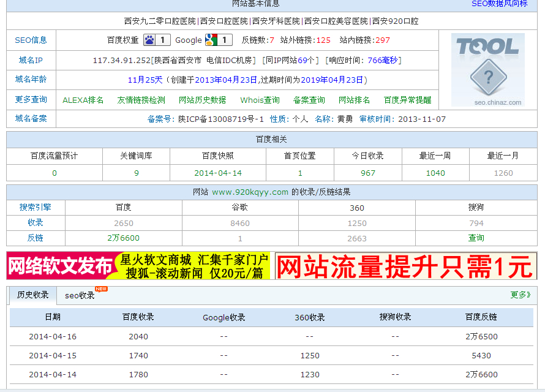Image resolution: width=545 pixels, height=392 pixels.
Task: Open the 网络软文发布 ad banner
Action: pyautogui.click(x=138, y=266)
